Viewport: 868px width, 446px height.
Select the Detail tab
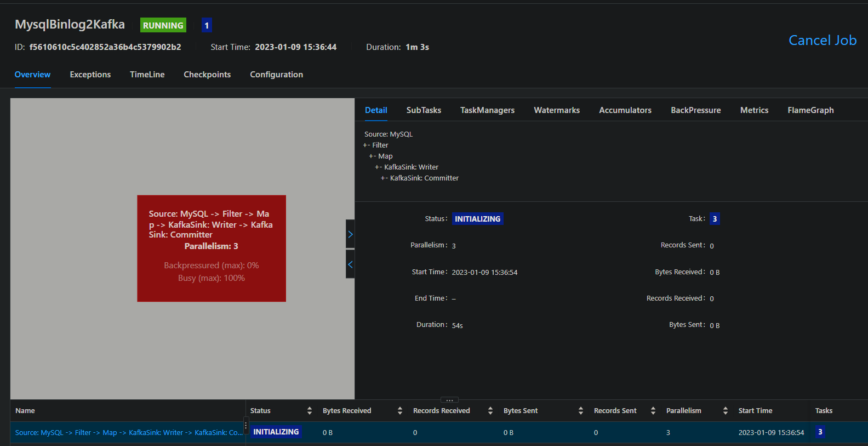(376, 110)
